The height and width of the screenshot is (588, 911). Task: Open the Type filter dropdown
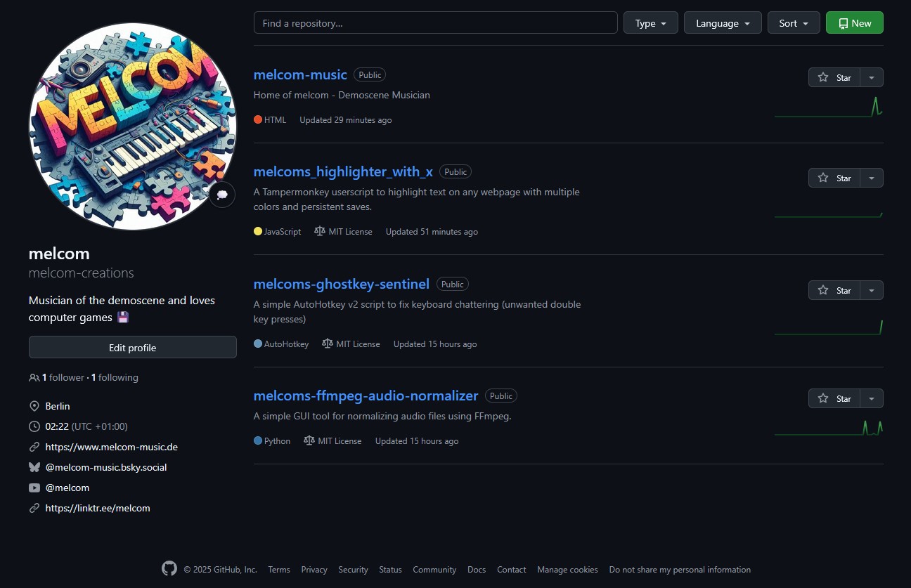[x=650, y=23]
